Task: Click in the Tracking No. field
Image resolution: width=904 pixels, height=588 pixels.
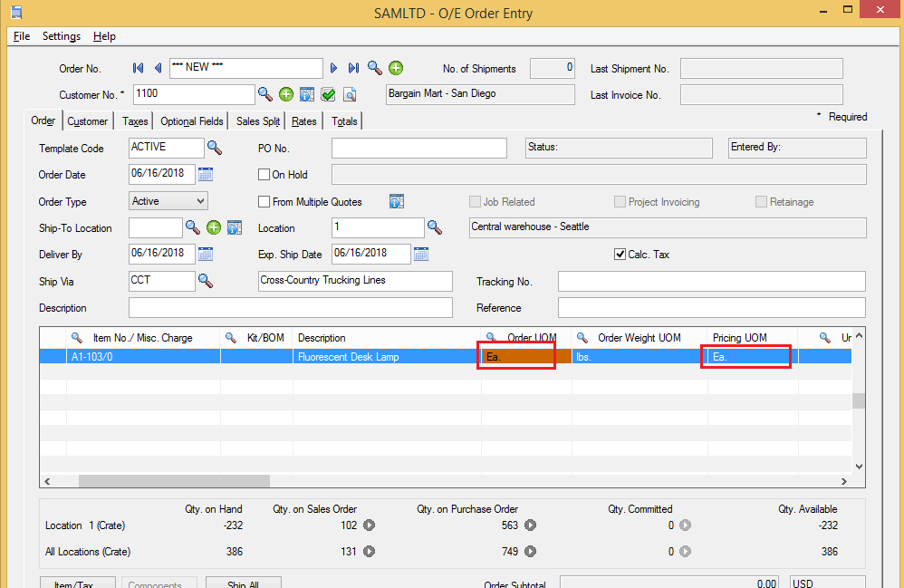Action: pos(711,282)
